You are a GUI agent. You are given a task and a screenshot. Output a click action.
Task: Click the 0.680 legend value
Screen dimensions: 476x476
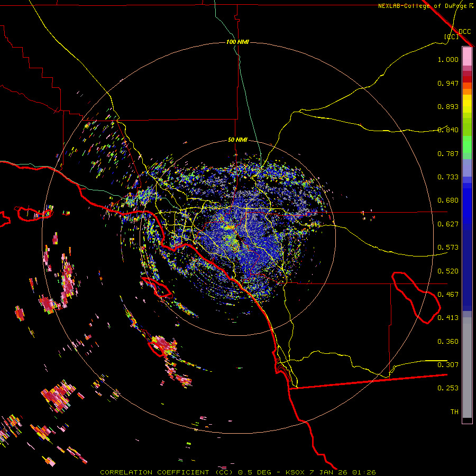click(x=448, y=200)
